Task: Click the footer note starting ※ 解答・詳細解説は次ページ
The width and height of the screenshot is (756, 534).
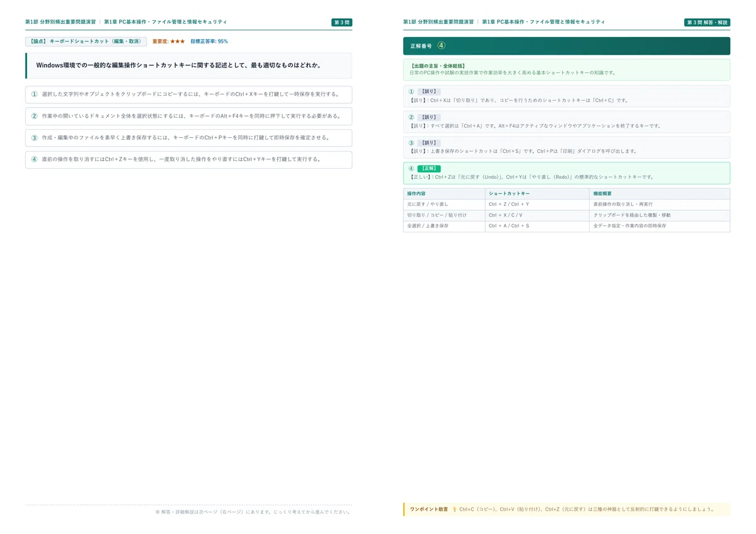Action: pyautogui.click(x=253, y=512)
